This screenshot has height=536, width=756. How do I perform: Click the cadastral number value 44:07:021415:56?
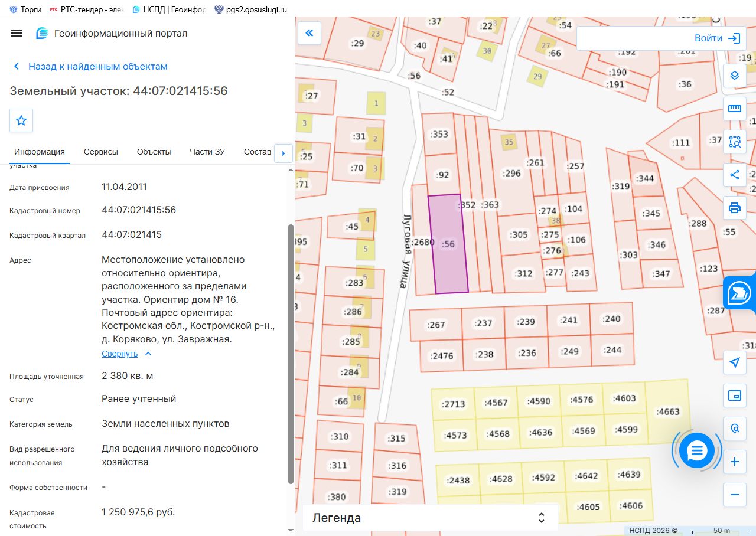[139, 210]
